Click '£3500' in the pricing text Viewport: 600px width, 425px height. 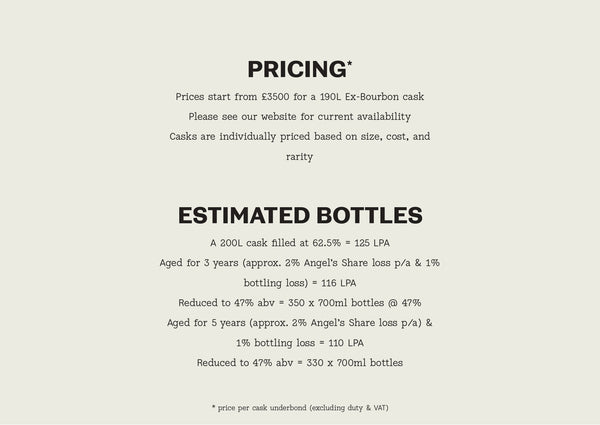point(276,97)
